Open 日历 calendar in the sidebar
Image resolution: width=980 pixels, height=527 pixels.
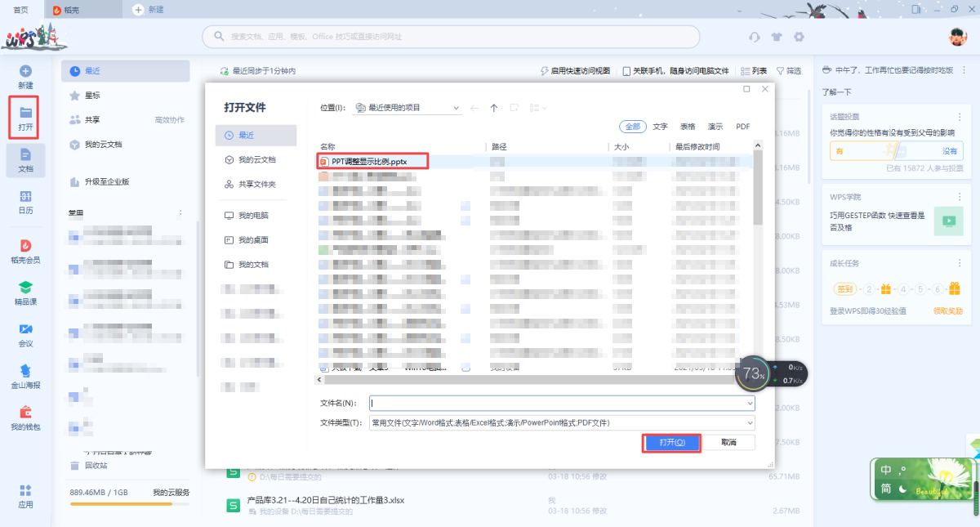(x=25, y=197)
